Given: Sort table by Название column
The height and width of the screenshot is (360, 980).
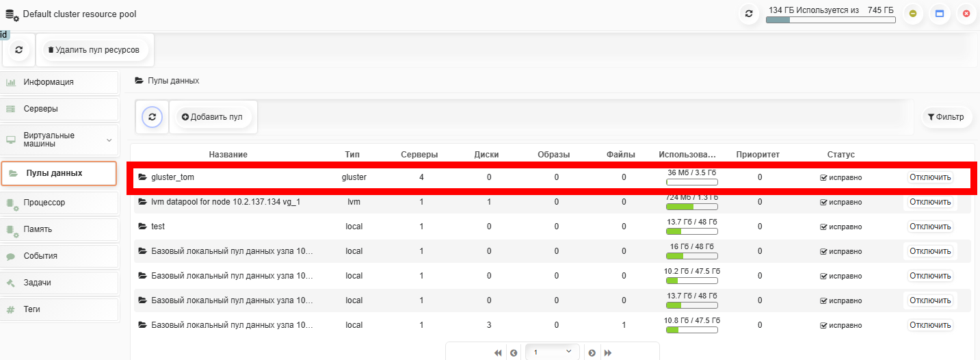Looking at the screenshot, I should pos(228,155).
